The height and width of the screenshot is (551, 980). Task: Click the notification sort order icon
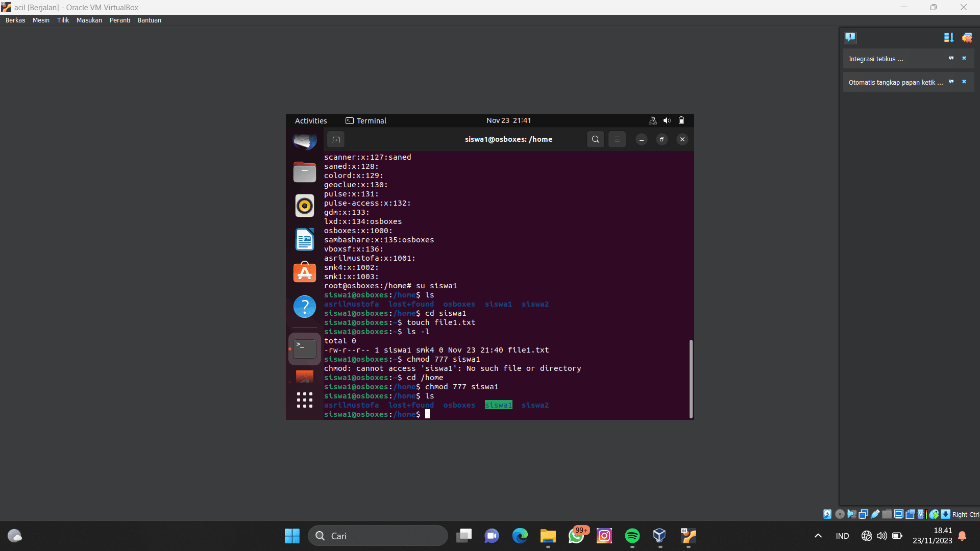[x=949, y=37]
